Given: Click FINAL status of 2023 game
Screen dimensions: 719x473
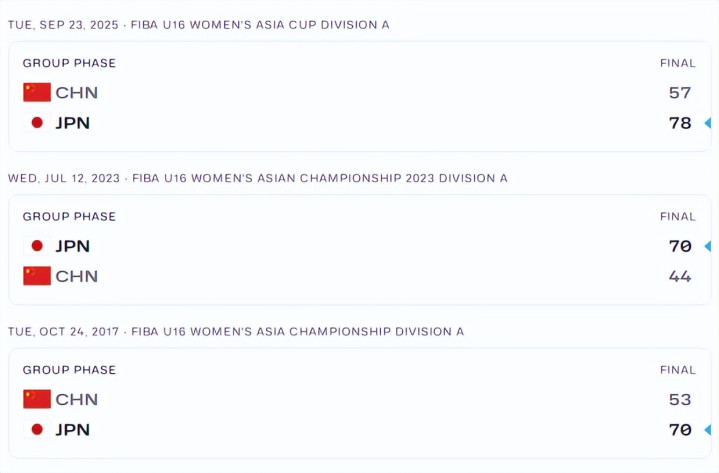Looking at the screenshot, I should 677,216.
